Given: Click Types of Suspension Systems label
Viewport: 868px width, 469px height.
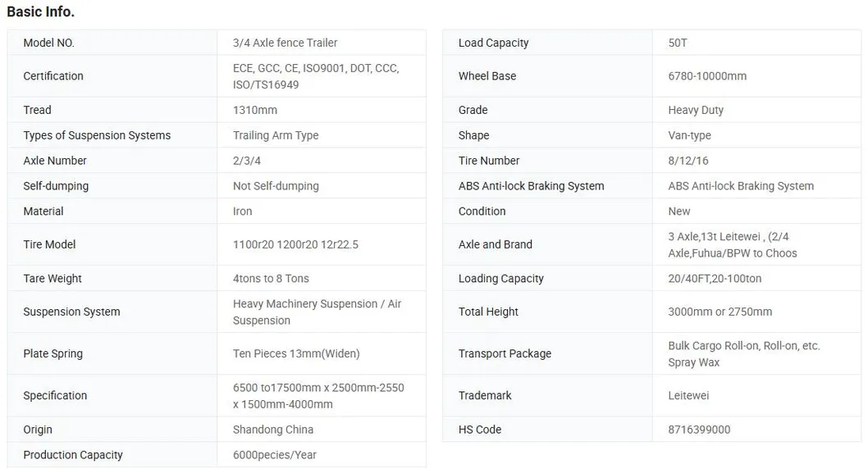Looking at the screenshot, I should click(x=97, y=135).
